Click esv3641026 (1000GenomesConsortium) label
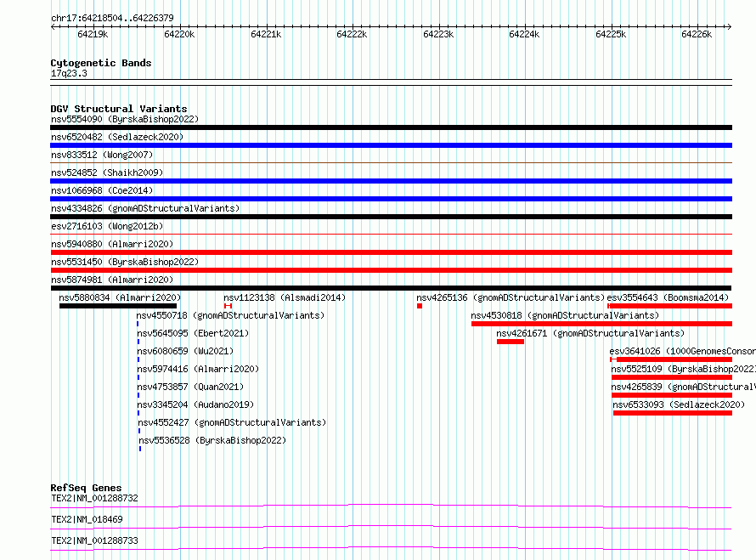The width and height of the screenshot is (756, 560). (x=683, y=351)
